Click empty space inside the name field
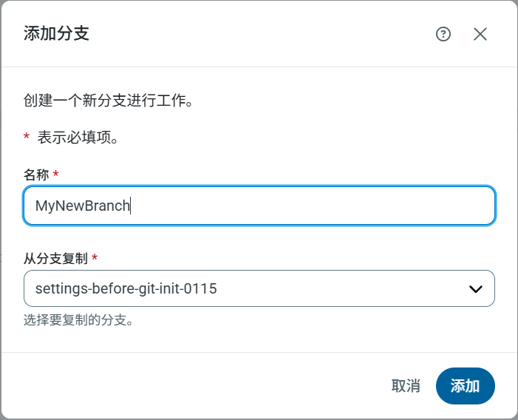The image size is (518, 420). click(333, 206)
